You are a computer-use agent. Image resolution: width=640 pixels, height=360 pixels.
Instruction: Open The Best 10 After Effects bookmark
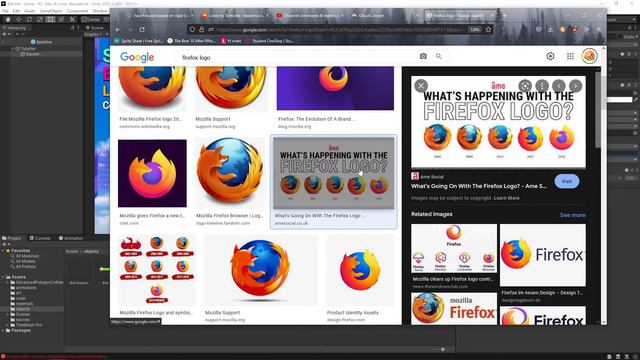point(191,41)
